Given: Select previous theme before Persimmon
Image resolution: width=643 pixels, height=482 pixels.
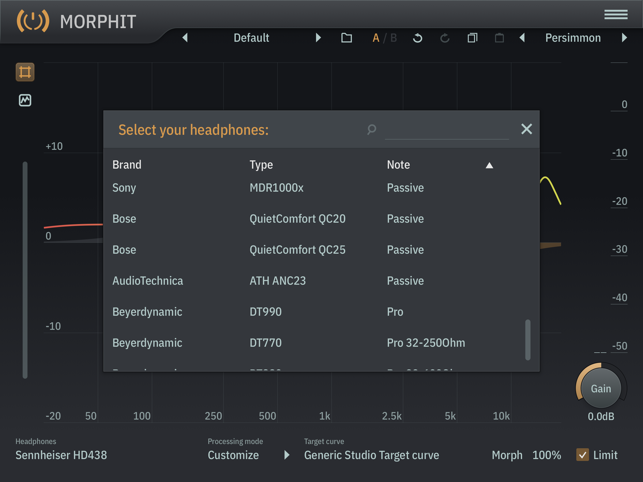Looking at the screenshot, I should coord(522,38).
